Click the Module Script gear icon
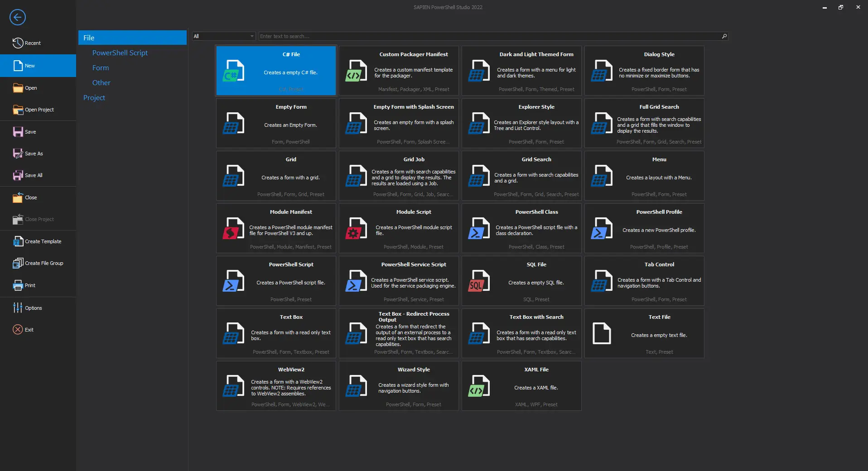The width and height of the screenshot is (868, 471). tap(356, 228)
